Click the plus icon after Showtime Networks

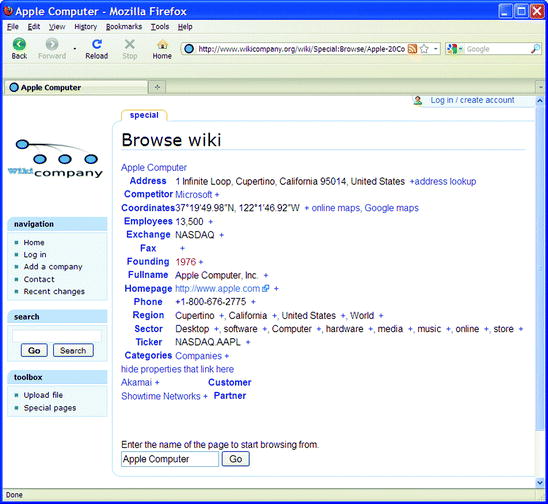pyautogui.click(x=205, y=396)
